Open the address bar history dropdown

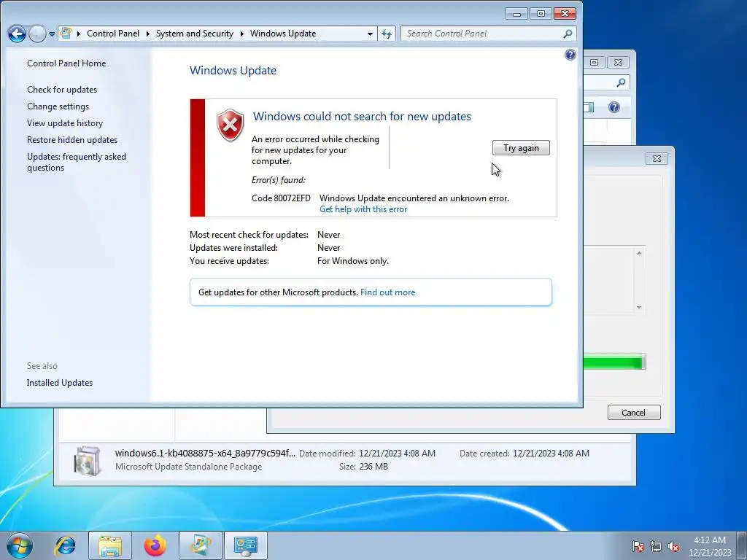tap(370, 34)
